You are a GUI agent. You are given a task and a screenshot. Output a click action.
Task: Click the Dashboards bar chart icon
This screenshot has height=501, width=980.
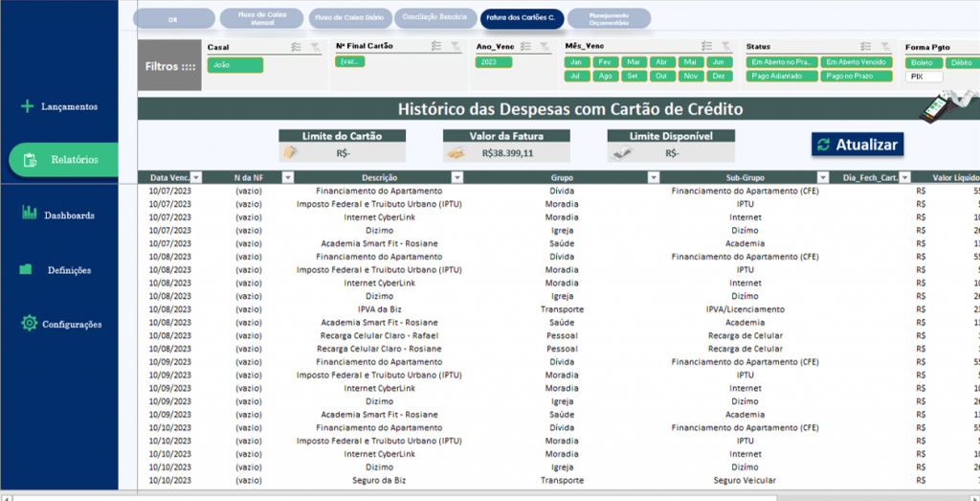point(29,212)
